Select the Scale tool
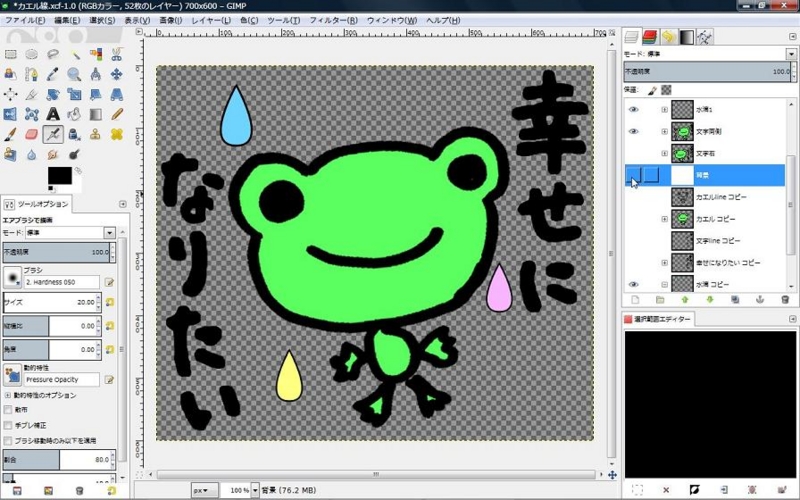 (74, 94)
